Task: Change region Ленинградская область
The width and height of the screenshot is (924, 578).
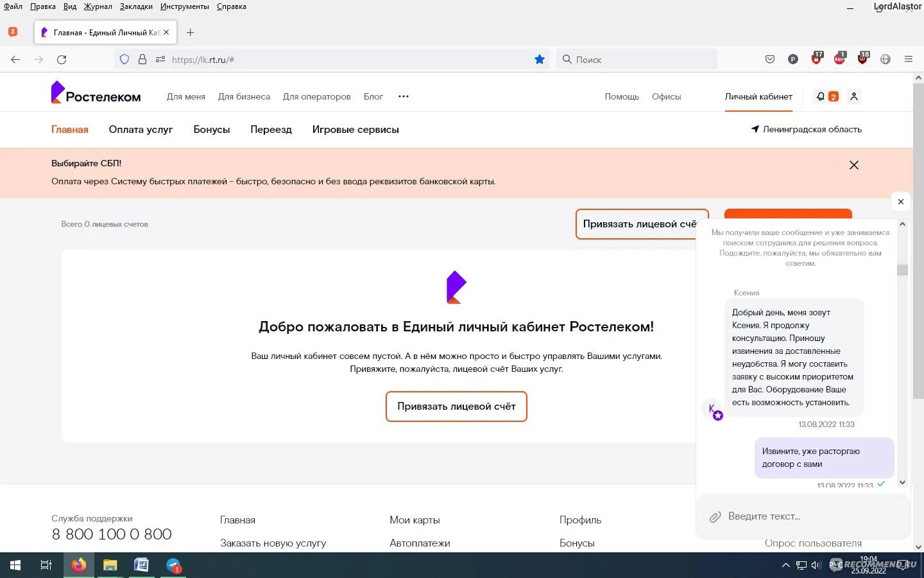Action: [806, 129]
